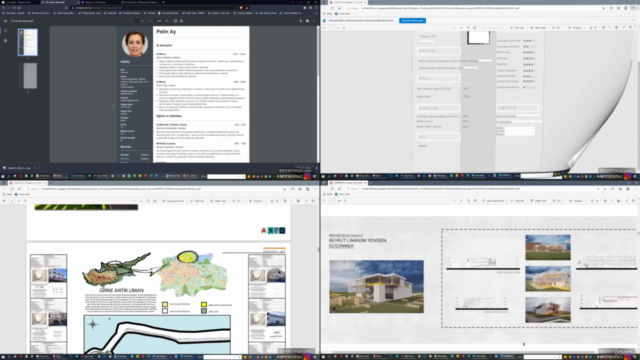
Task: Select Çiz draw tool in bottom-right Edge
Action: coord(556,201)
